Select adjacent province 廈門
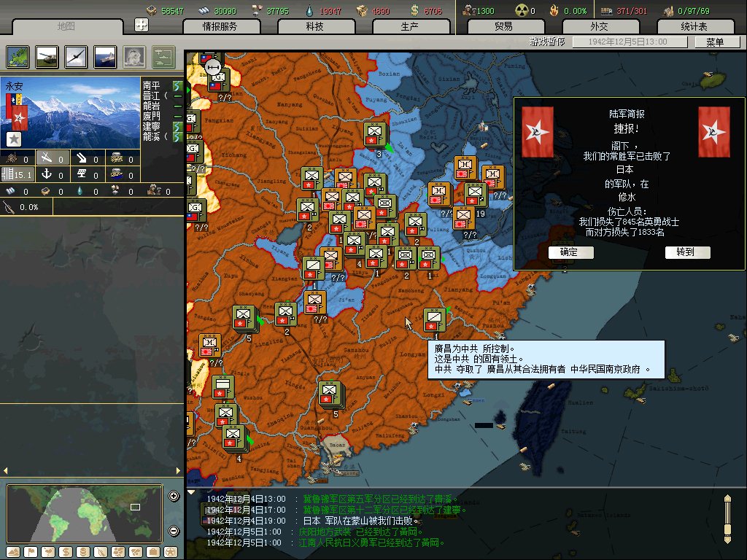747x560 pixels. tap(152, 116)
